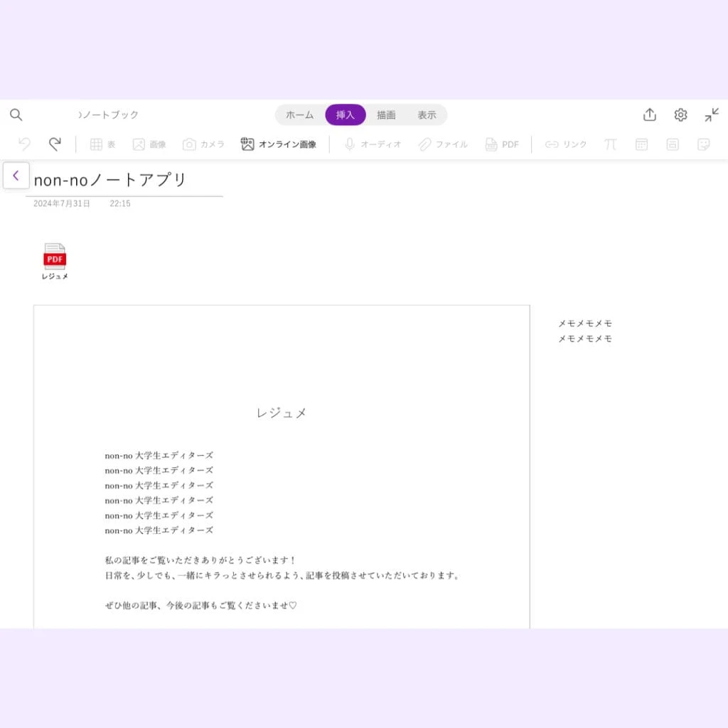Tap the share upload icon

tap(650, 114)
